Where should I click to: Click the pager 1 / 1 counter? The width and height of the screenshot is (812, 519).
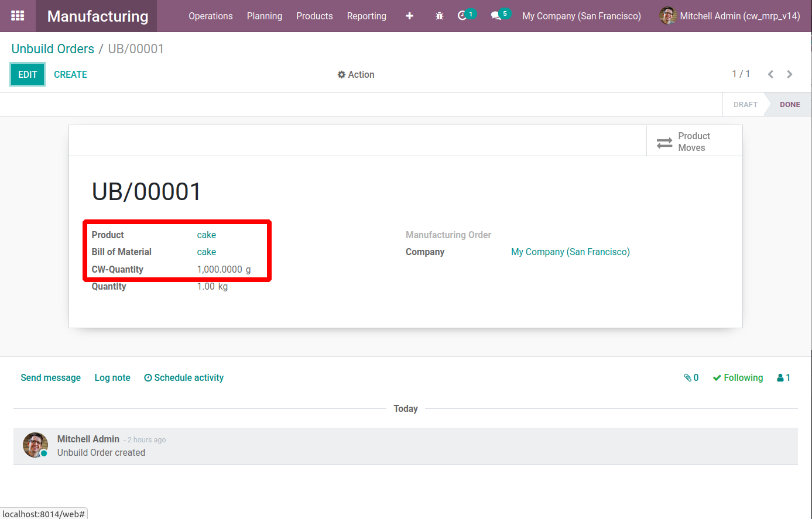(741, 74)
